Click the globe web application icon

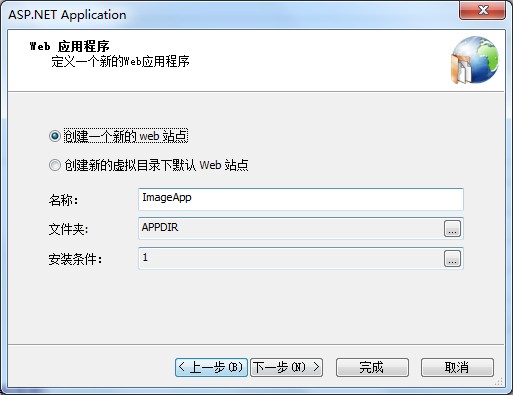pyautogui.click(x=475, y=60)
